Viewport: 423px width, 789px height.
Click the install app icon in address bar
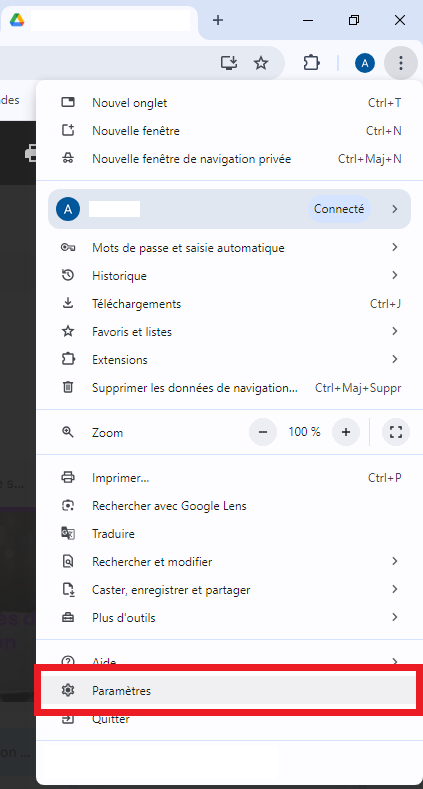coord(229,63)
